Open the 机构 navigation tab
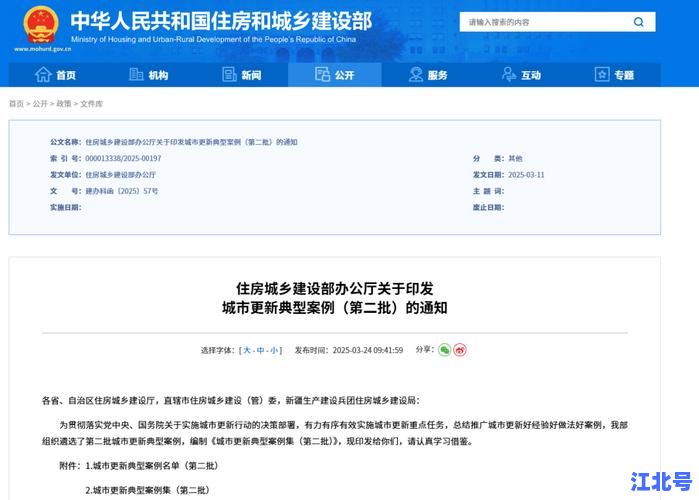Viewport: 699px width, 500px height. 148,75
